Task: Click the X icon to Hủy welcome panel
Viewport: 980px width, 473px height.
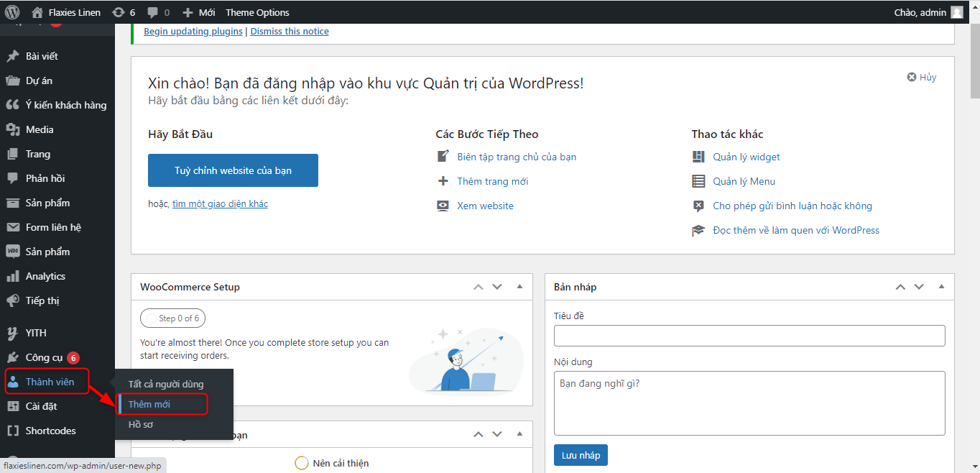Action: 912,77
